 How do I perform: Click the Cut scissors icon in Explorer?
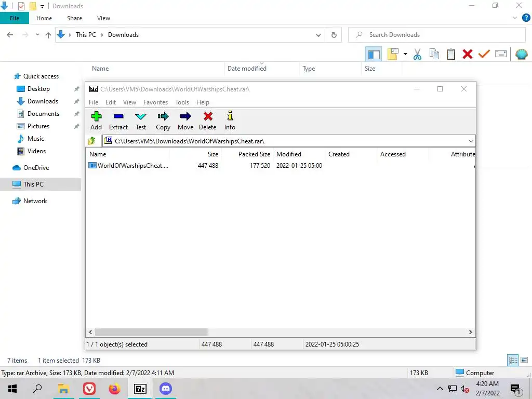[417, 54]
